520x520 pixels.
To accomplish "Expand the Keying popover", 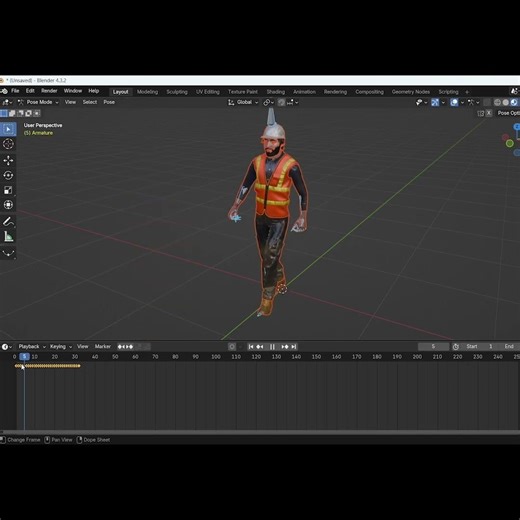I will pyautogui.click(x=61, y=347).
